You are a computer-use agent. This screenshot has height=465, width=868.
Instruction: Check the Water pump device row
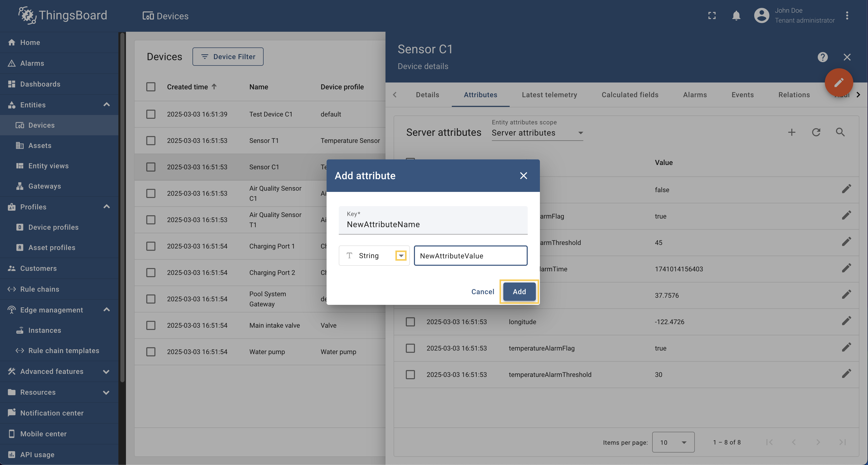pos(151,352)
